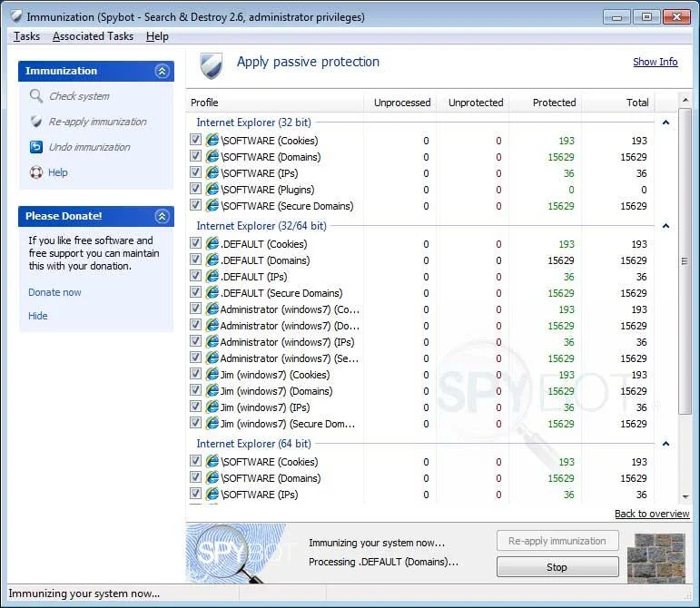Collapse the Internet Explorer (64 bit) group
The height and width of the screenshot is (608, 700).
point(665,444)
